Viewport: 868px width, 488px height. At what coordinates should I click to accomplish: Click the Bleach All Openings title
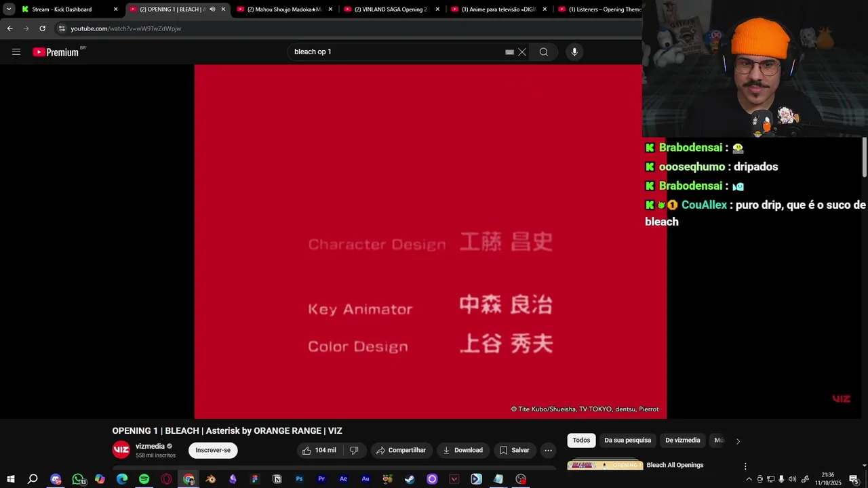(675, 465)
